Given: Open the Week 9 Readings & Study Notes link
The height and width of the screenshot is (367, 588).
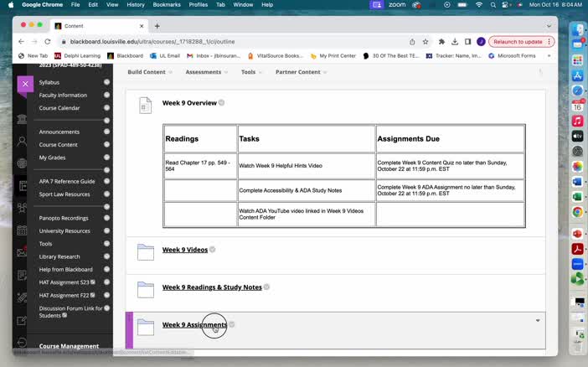Looking at the screenshot, I should tap(212, 287).
